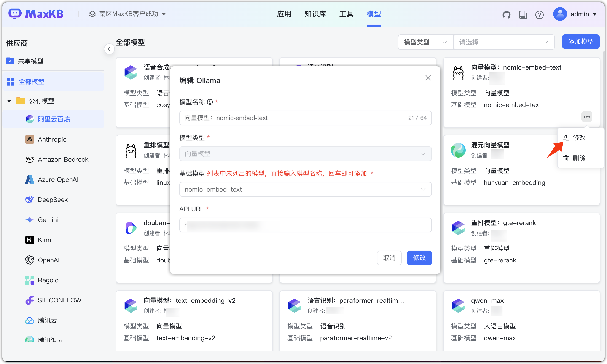Click the hunyuan-embedding base model text
This screenshot has width=607, height=364.
(x=514, y=182)
